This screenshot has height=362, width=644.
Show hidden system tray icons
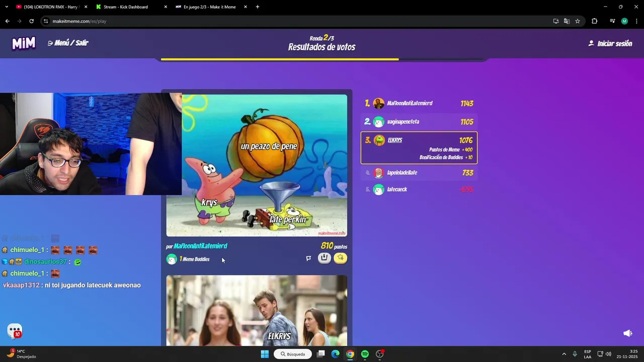click(564, 354)
